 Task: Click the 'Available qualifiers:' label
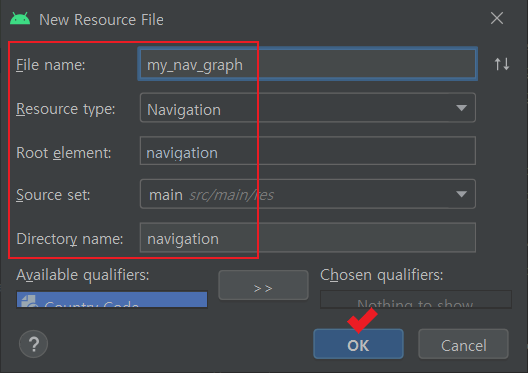(82, 275)
